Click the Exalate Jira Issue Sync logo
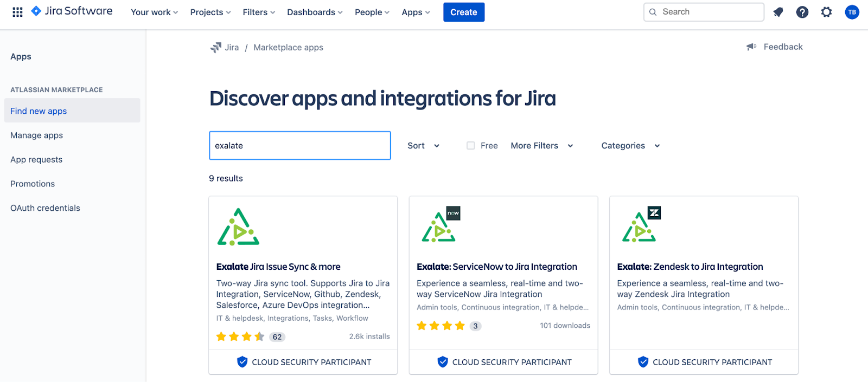Screen dimensions: 868x382 [238, 228]
